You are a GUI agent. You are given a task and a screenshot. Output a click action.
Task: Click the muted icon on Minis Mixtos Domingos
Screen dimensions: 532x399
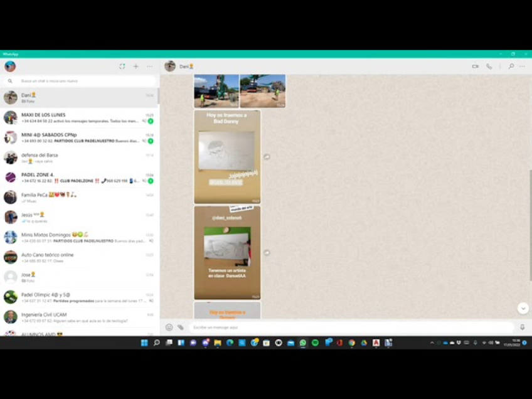pos(151,241)
